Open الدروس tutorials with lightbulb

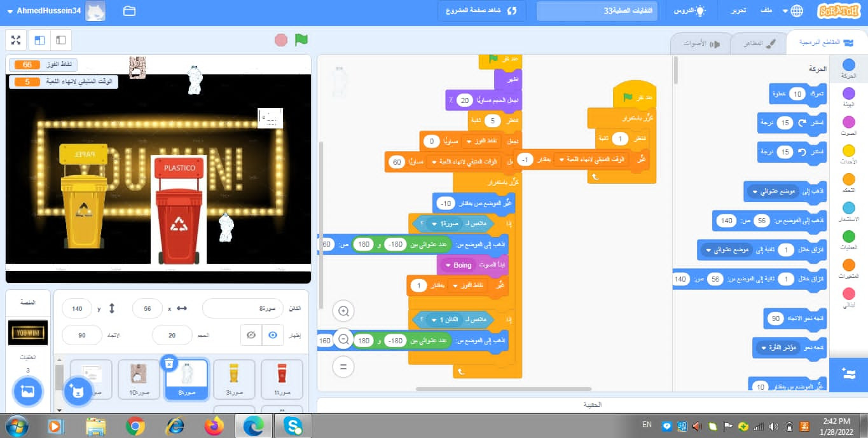click(x=690, y=11)
